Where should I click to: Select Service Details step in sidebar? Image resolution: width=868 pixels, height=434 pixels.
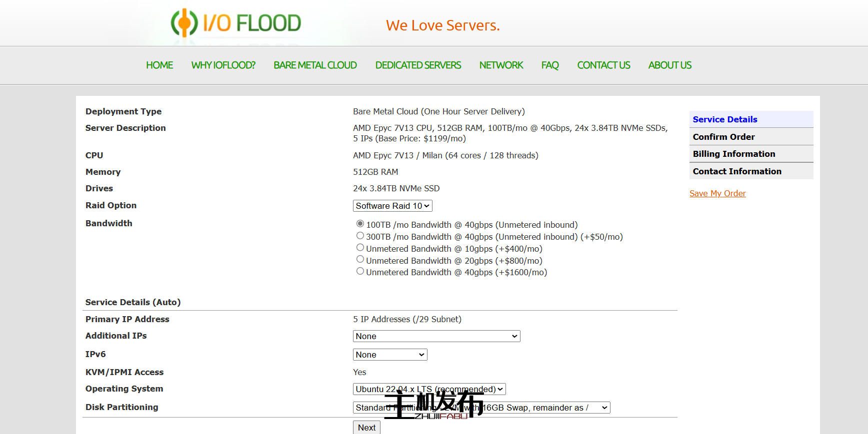tap(751, 119)
